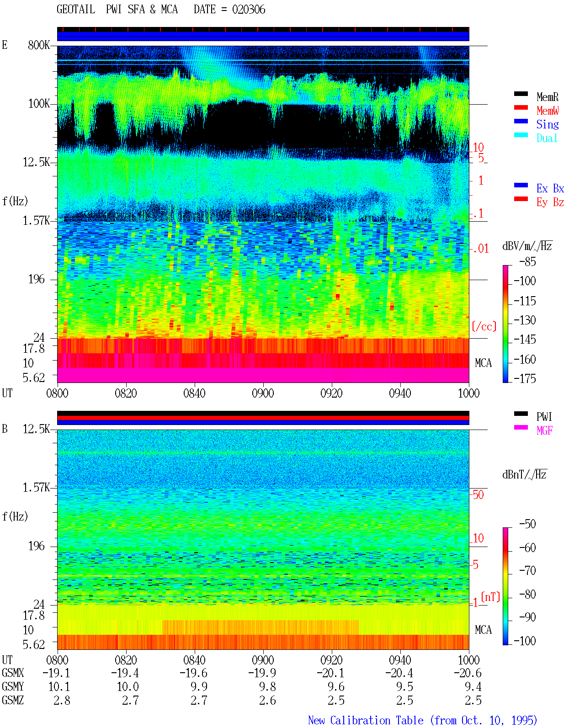585x728 pixels.
Task: Click the cyan Dual legend swatch
Action: 521,135
